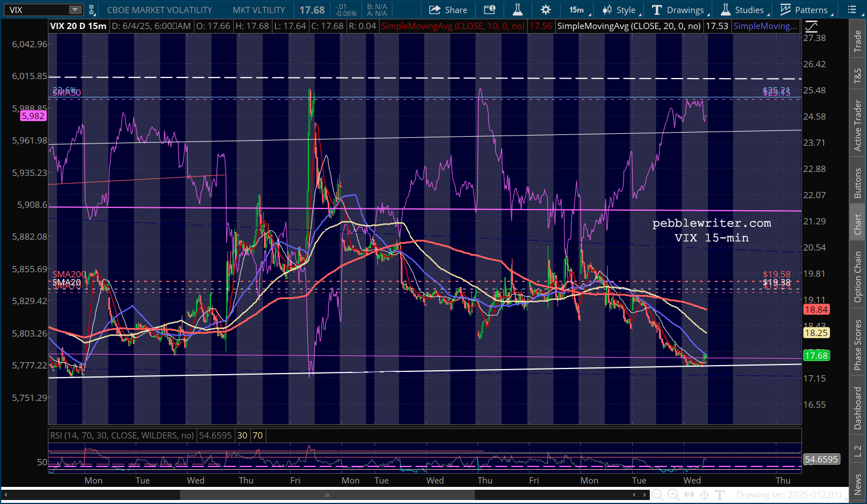Open the Studies menu

point(743,10)
